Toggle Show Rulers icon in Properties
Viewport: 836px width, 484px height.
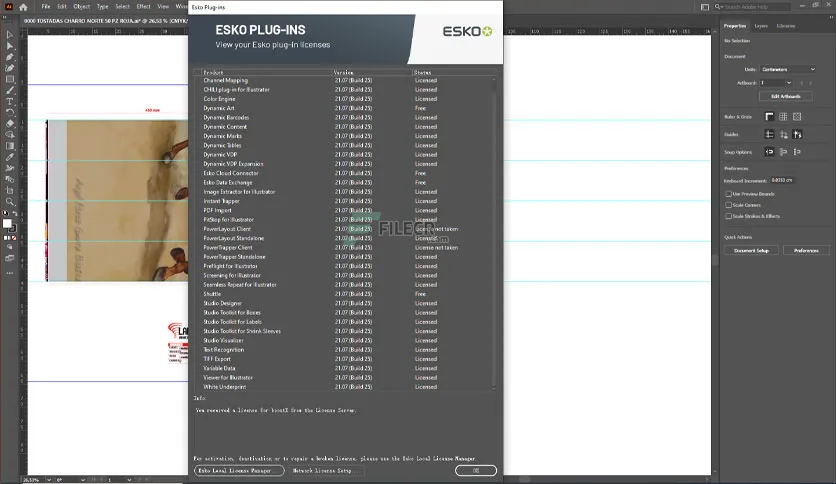pyautogui.click(x=769, y=117)
